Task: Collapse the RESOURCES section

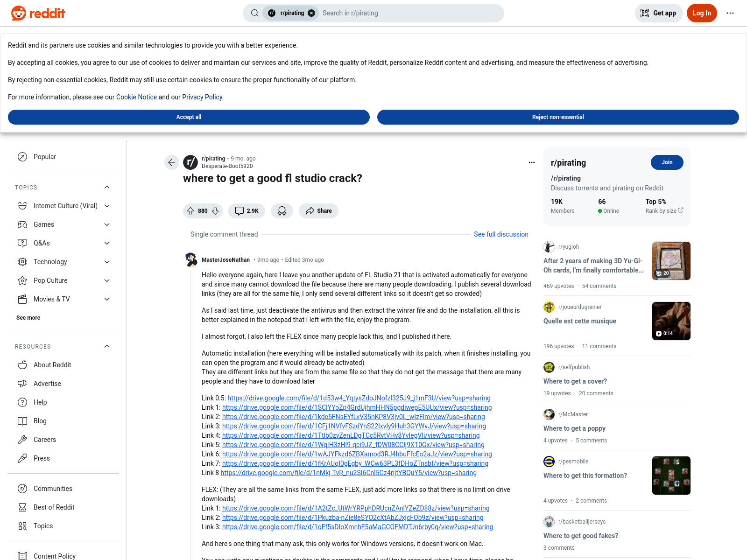Action: (107, 346)
